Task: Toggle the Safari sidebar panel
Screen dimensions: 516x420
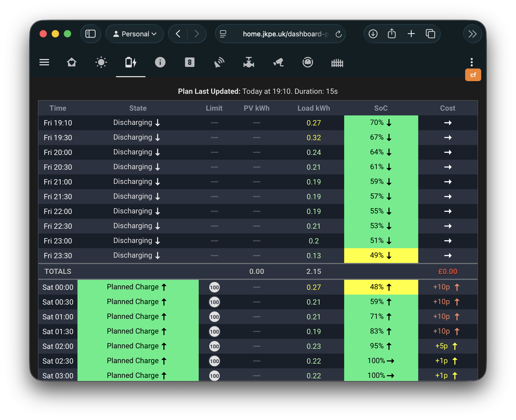Action: coord(90,34)
